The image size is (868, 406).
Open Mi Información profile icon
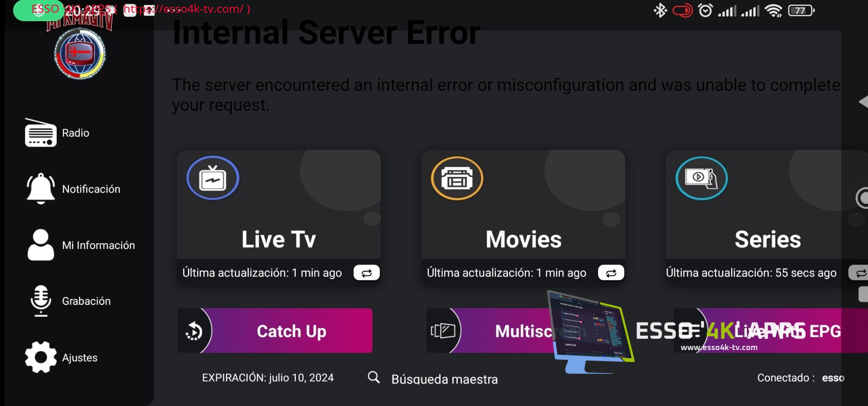pyautogui.click(x=41, y=245)
